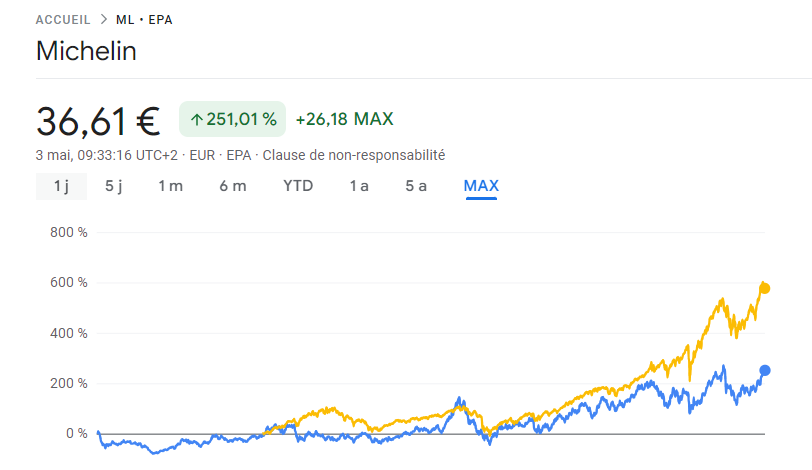This screenshot has width=812, height=470.
Task: Click the 0 % axis label
Action: click(77, 434)
